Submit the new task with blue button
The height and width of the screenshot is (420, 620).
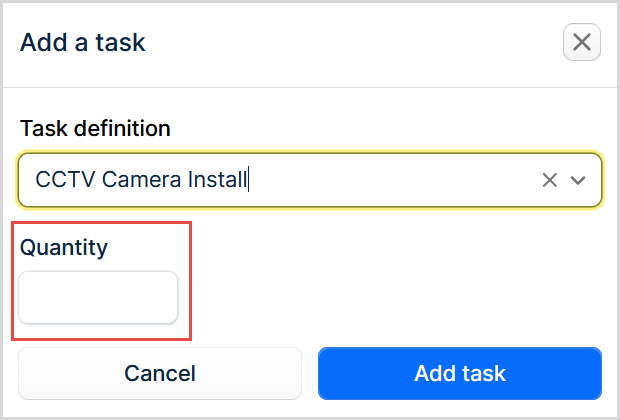(x=460, y=374)
